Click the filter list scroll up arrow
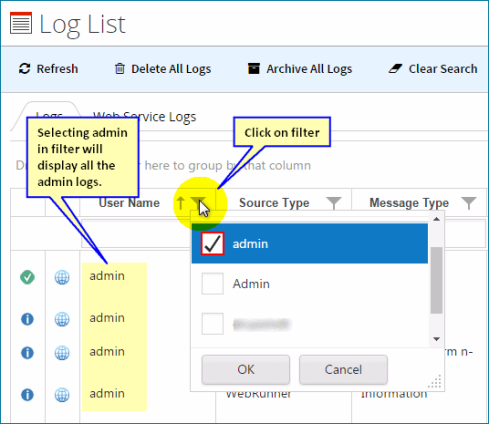 coord(436,219)
